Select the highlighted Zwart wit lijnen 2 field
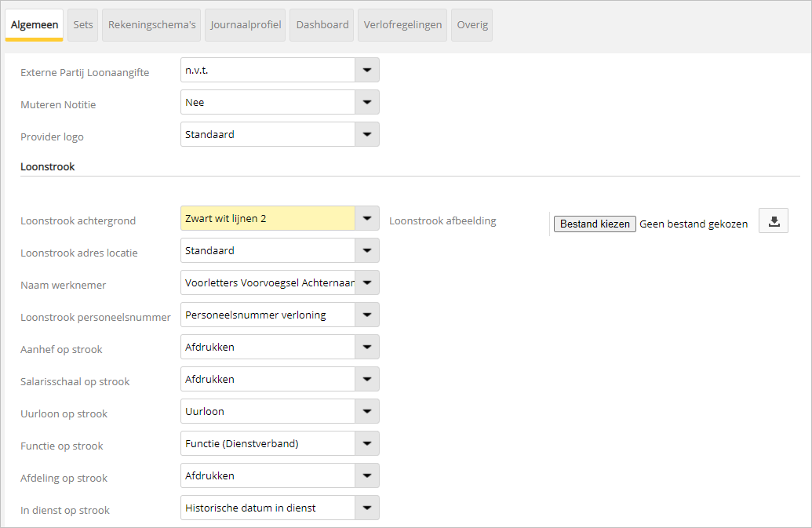Viewport: 812px width, 528px height. pos(267,217)
